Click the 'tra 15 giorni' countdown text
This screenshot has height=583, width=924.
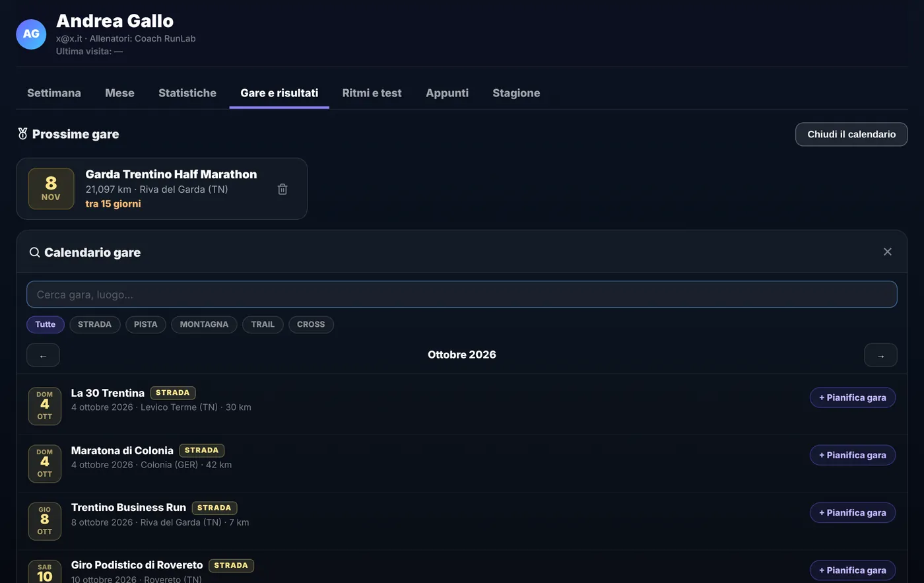click(x=113, y=204)
